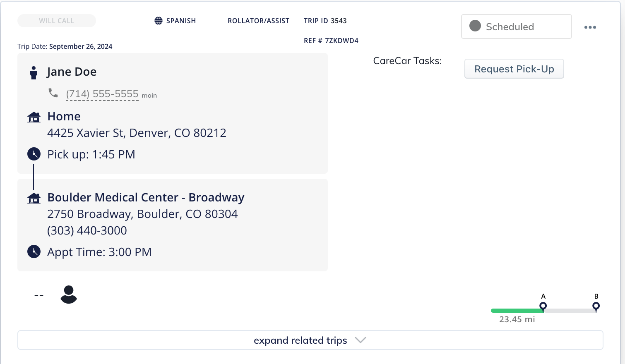This screenshot has height=364, width=625.
Task: Click the unassigned driver avatar icon
Action: (x=69, y=295)
